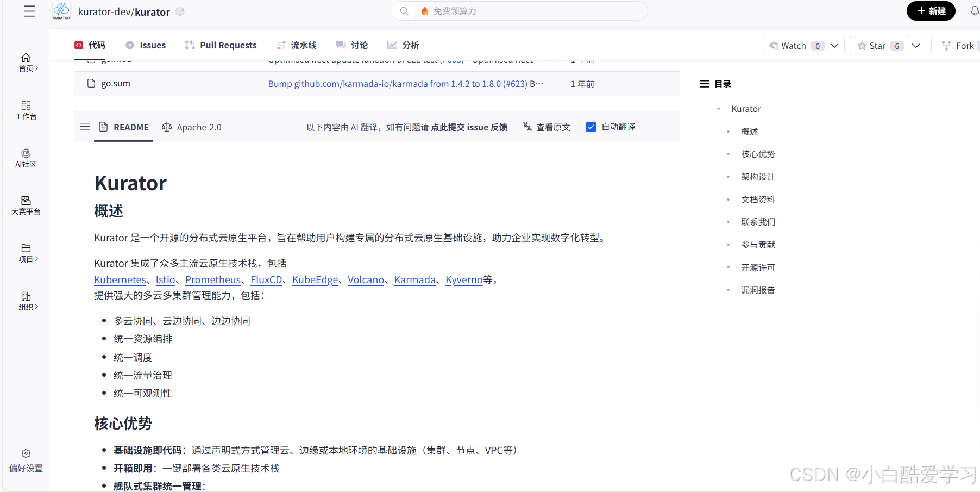Viewport: 980px width, 492px height.
Task: Open 流水线 tab
Action: (297, 45)
